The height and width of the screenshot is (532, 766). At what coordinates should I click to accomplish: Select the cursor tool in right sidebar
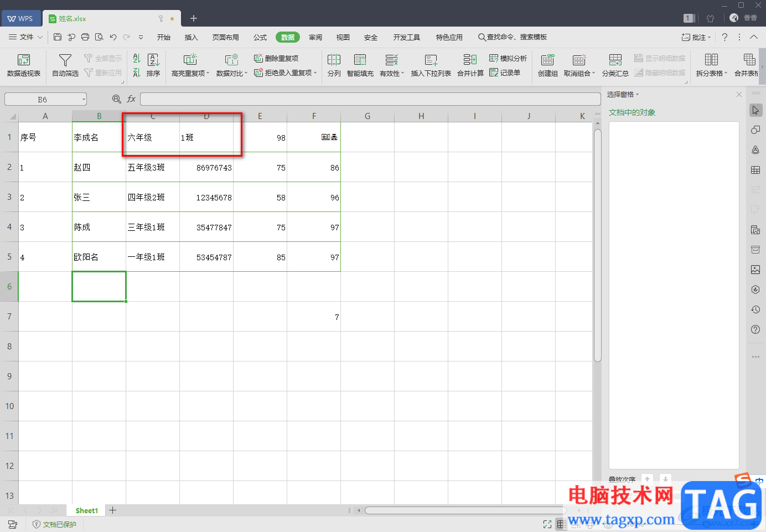coord(755,110)
